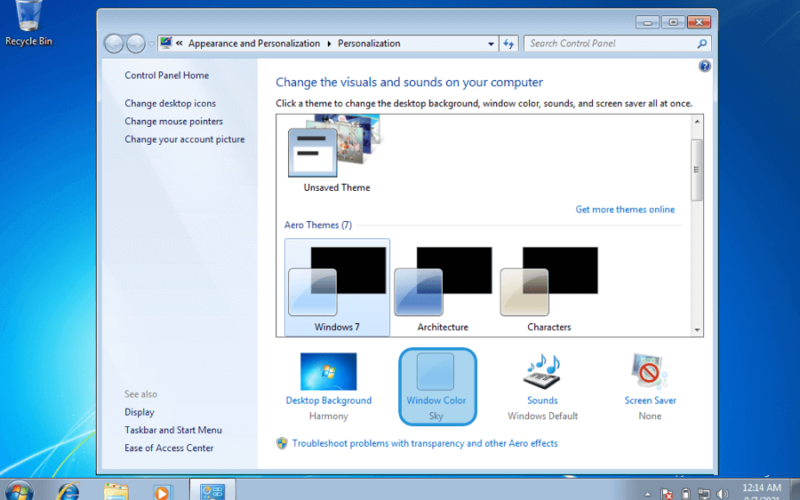
Task: Open the Recycle Bin desktop icon
Action: pos(29,24)
